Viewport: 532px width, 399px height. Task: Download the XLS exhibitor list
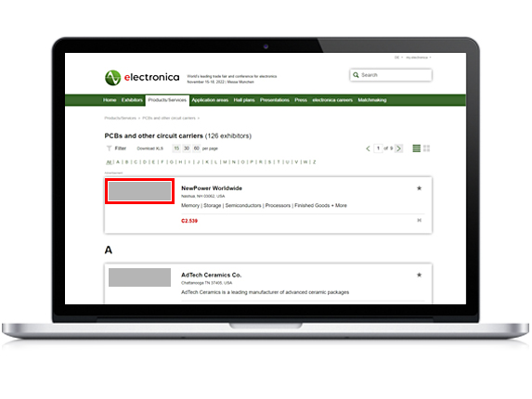click(150, 148)
